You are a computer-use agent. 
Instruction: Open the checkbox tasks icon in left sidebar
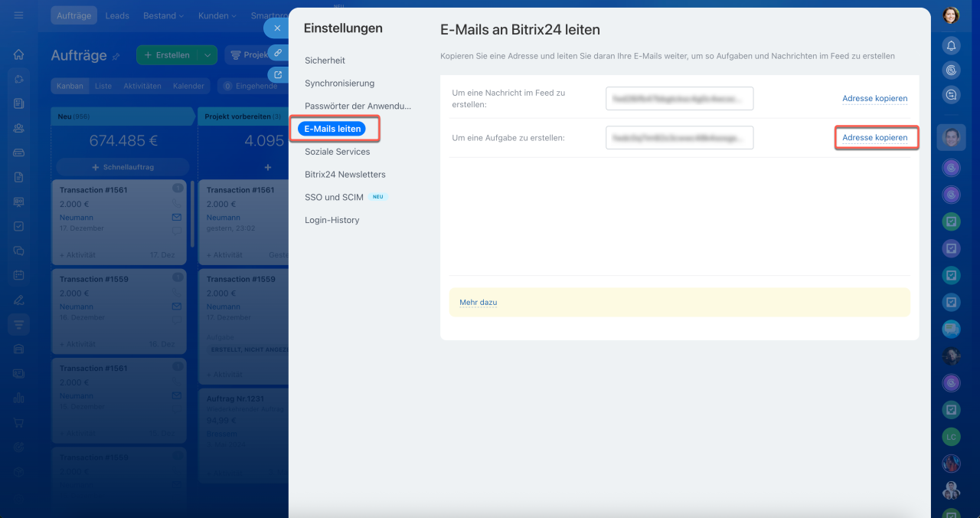tap(19, 226)
